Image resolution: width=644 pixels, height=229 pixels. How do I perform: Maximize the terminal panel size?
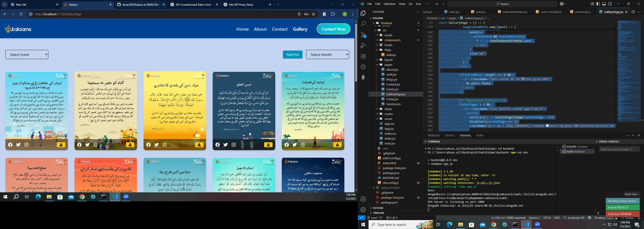pos(633,136)
